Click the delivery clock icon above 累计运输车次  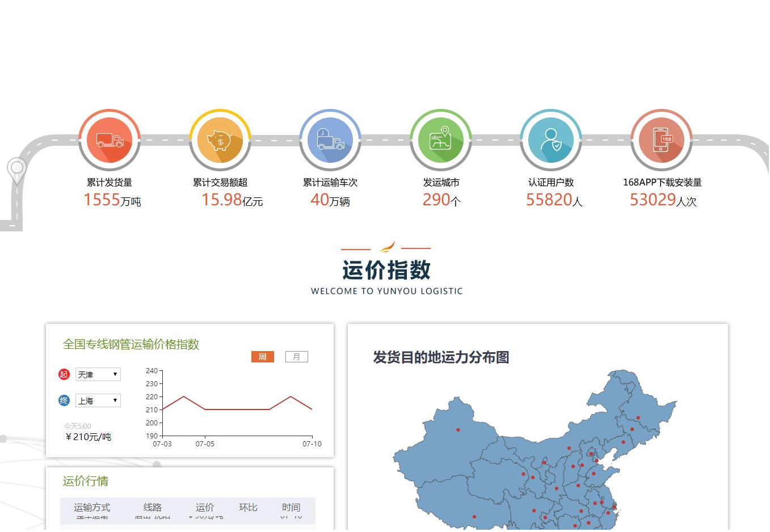(x=330, y=139)
